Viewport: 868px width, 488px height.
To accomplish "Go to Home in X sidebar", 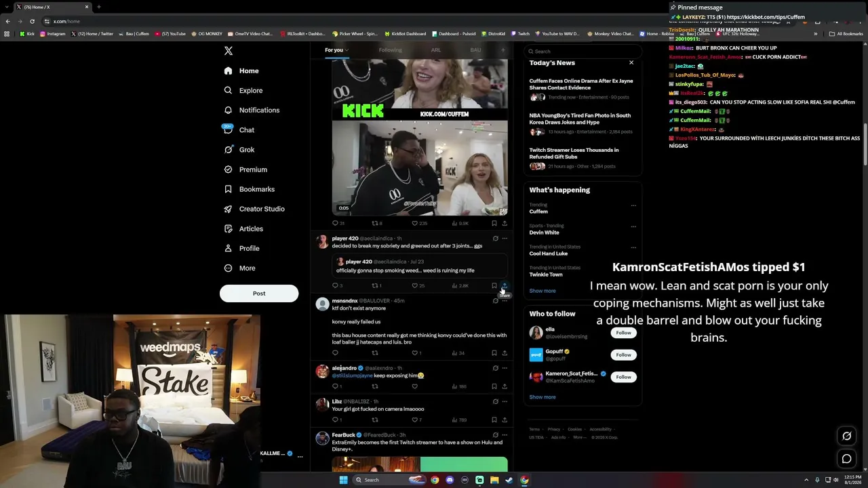I will pyautogui.click(x=241, y=70).
